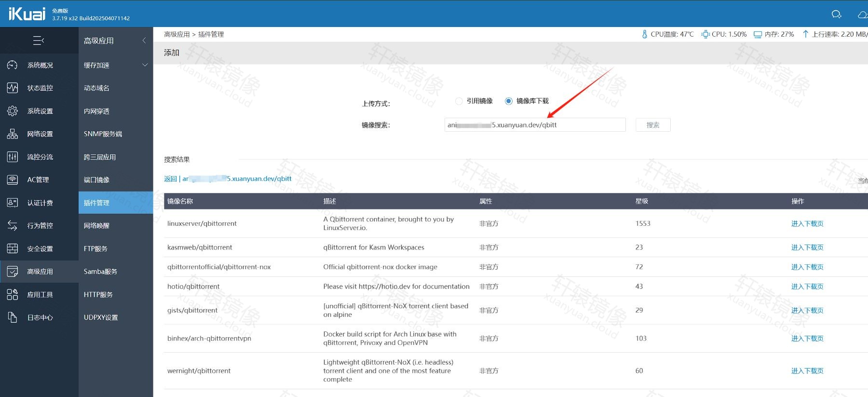The image size is (868, 397).
Task: Click the 镜像名称 column header
Action: click(180, 201)
